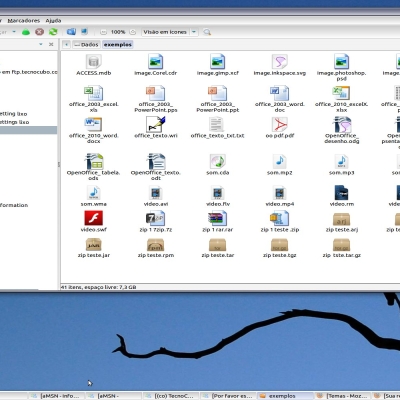Select the video.rm file icon
This screenshot has width=400, height=400.
click(x=342, y=193)
